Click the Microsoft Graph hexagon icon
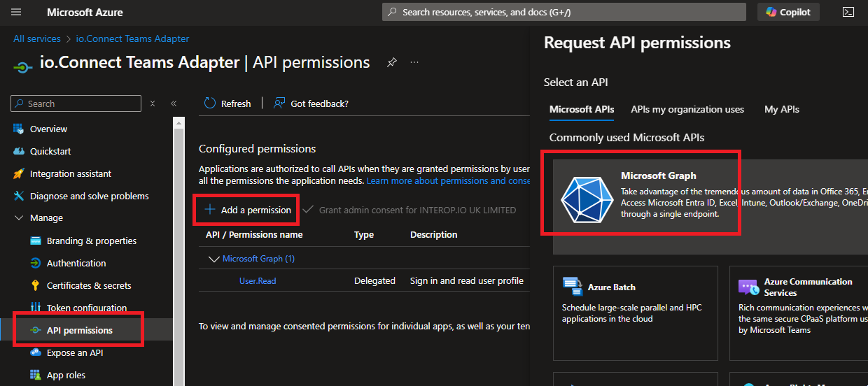Image resolution: width=868 pixels, height=386 pixels. pos(587,196)
